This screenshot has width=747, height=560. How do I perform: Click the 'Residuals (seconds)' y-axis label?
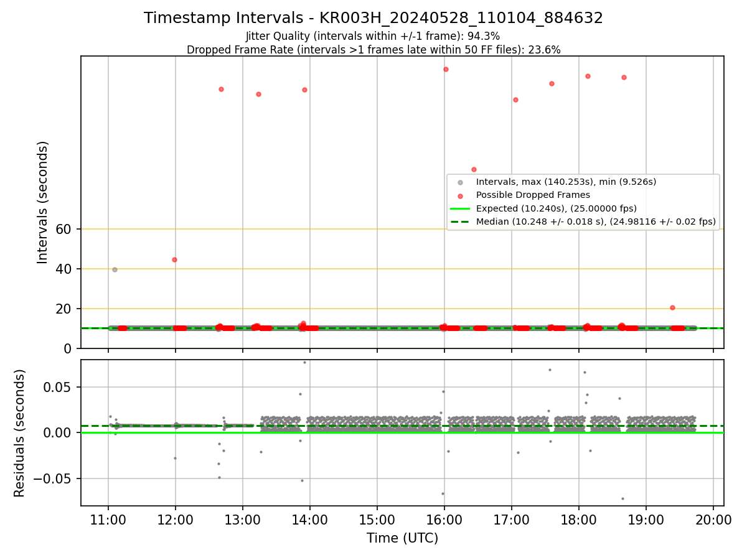(20, 433)
